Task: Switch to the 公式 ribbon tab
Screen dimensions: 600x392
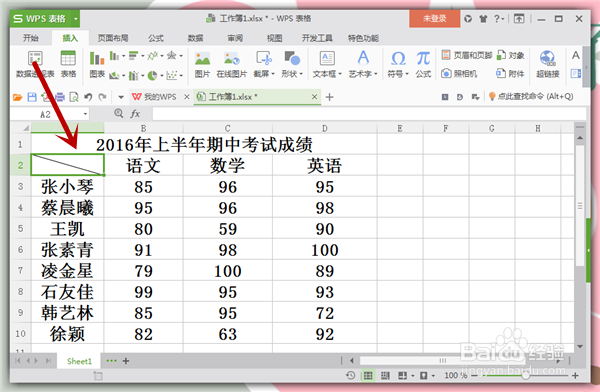Action: 156,38
